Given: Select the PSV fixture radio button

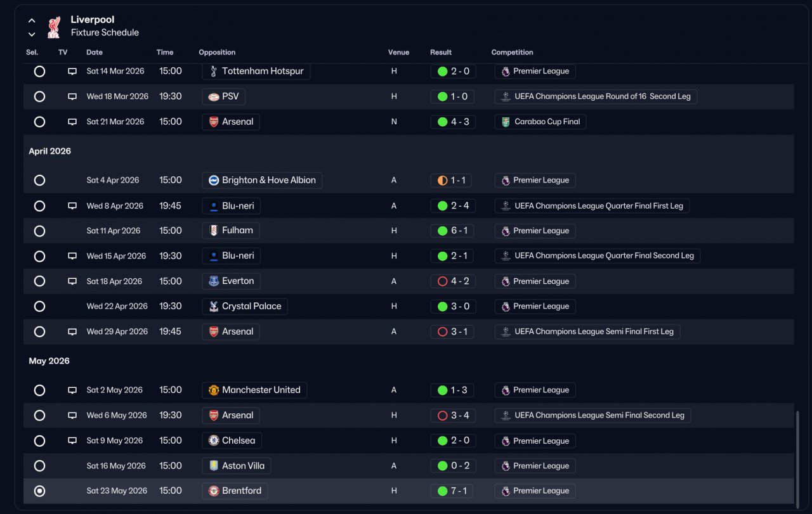Looking at the screenshot, I should (x=39, y=97).
